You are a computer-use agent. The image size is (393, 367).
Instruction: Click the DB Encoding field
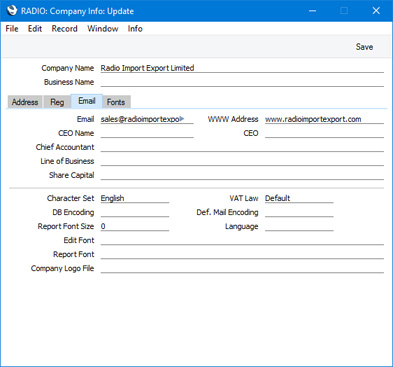[135, 212]
